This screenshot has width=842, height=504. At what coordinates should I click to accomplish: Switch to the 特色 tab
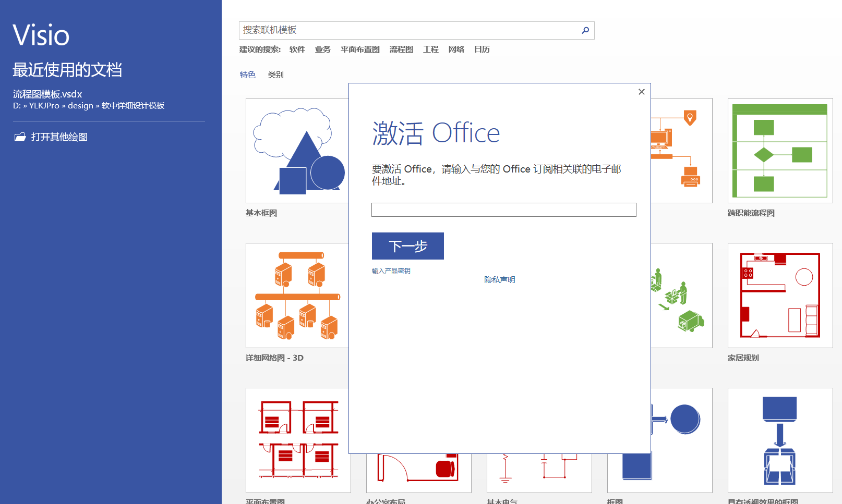coord(248,75)
